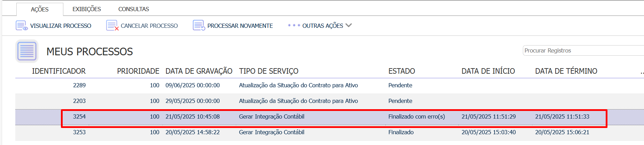Click the Visualizar Processo button label
The image size is (644, 145).
pos(61,26)
